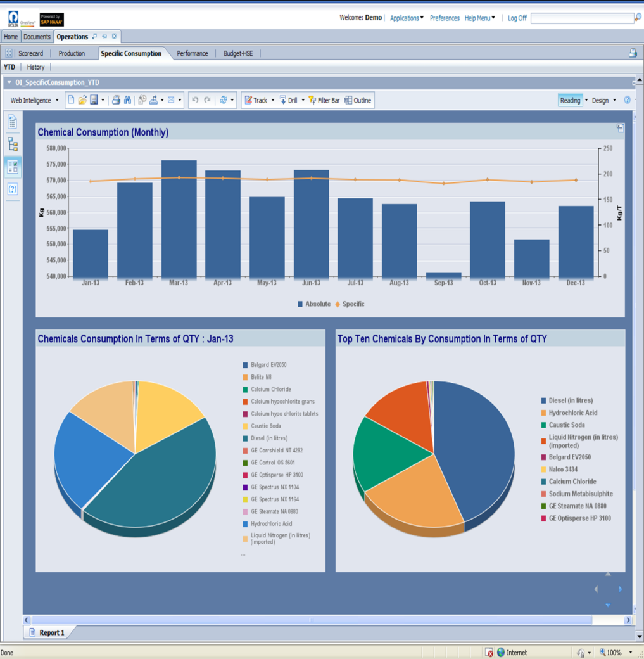The width and height of the screenshot is (644, 659).
Task: Click the Find binoculars icon
Action: [x=127, y=100]
